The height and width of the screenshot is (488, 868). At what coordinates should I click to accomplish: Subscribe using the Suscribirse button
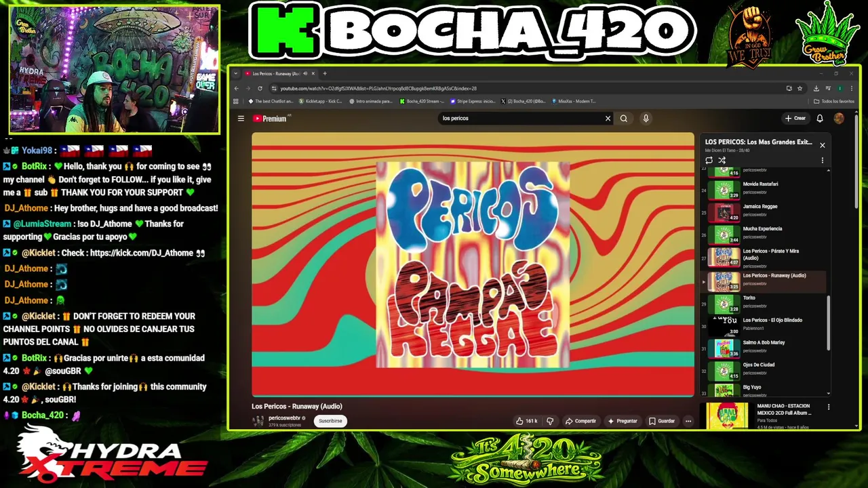tap(331, 421)
